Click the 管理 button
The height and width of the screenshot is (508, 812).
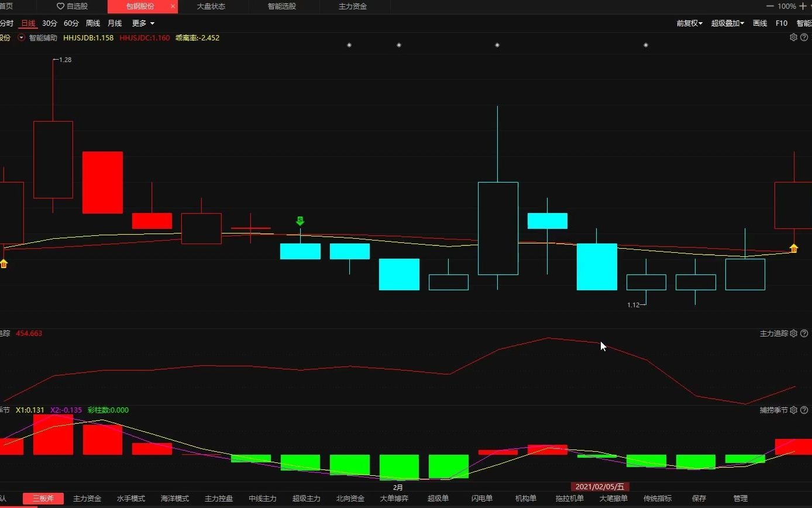[741, 499]
